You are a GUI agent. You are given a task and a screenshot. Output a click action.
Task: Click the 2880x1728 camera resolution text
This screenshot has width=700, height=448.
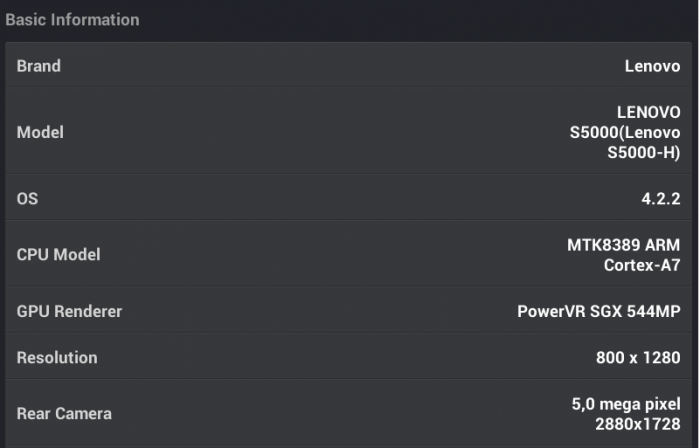coord(637,424)
